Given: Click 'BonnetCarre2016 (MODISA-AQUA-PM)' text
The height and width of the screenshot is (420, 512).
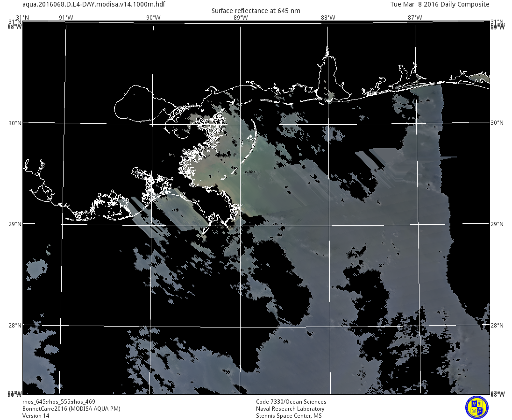Looking at the screenshot, I should [x=71, y=409].
